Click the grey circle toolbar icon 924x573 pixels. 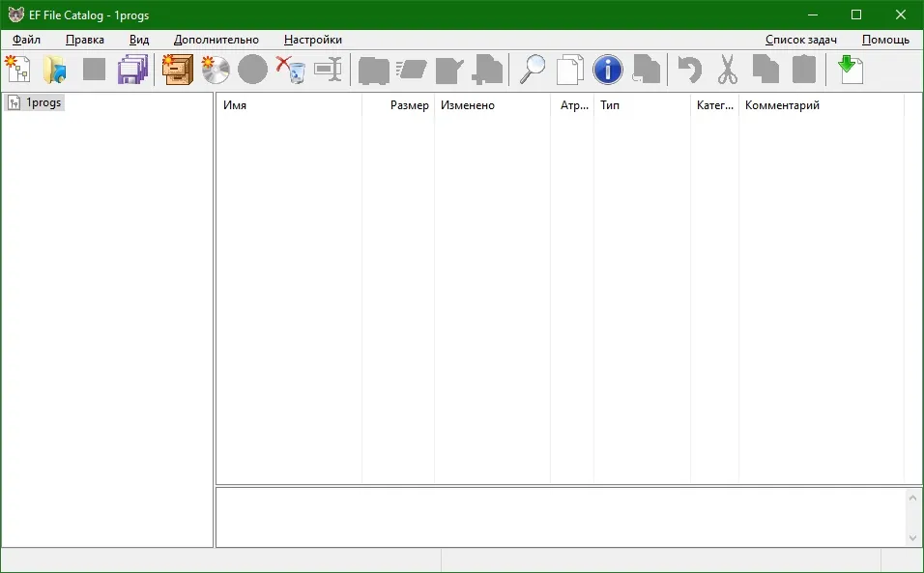pos(253,70)
